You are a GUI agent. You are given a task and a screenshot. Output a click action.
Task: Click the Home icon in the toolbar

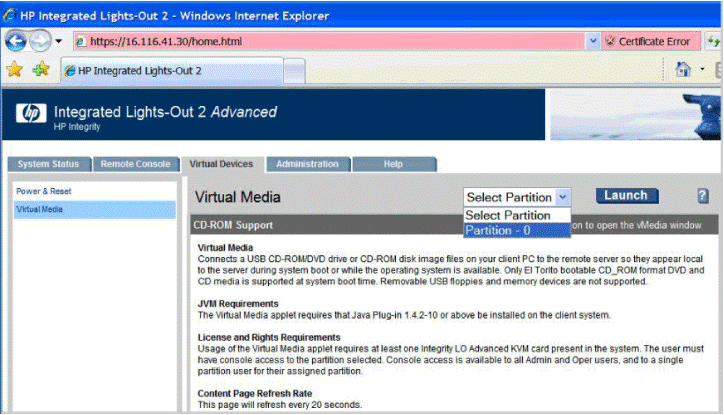(684, 70)
